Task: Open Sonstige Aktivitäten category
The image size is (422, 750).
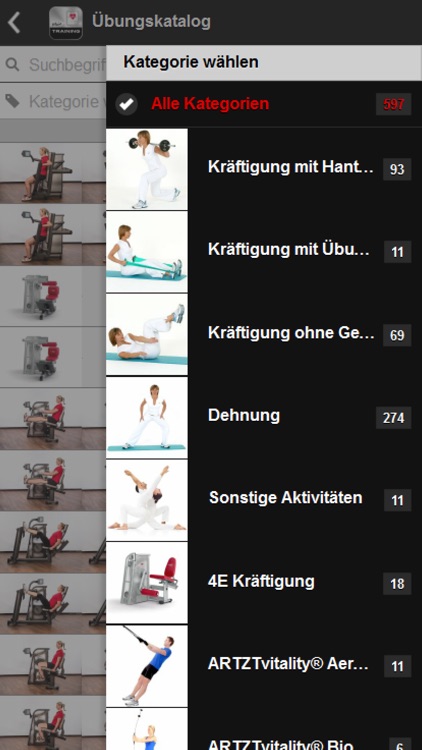Action: pyautogui.click(x=264, y=500)
